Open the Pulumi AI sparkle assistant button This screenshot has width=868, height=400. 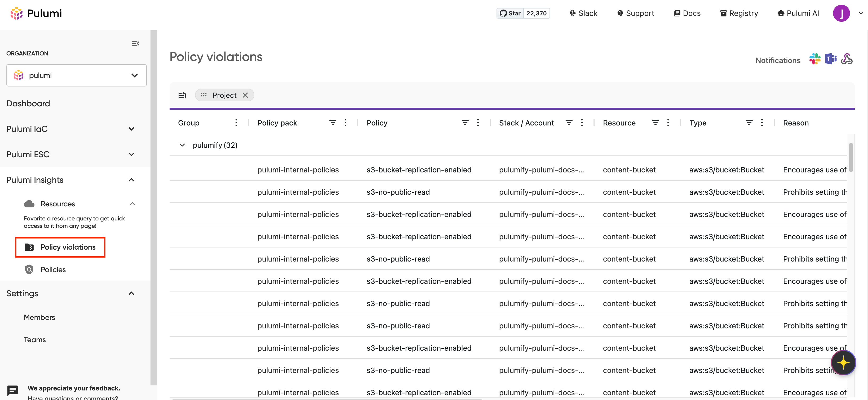(x=843, y=363)
